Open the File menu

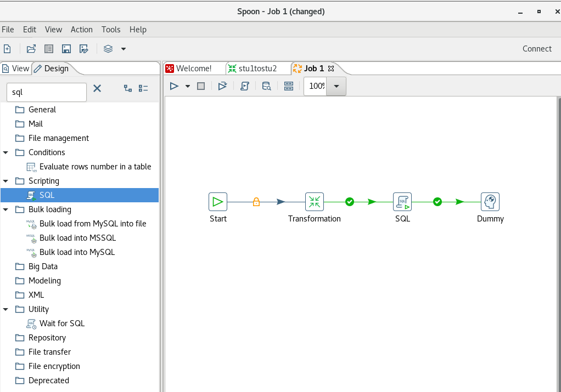(x=8, y=30)
